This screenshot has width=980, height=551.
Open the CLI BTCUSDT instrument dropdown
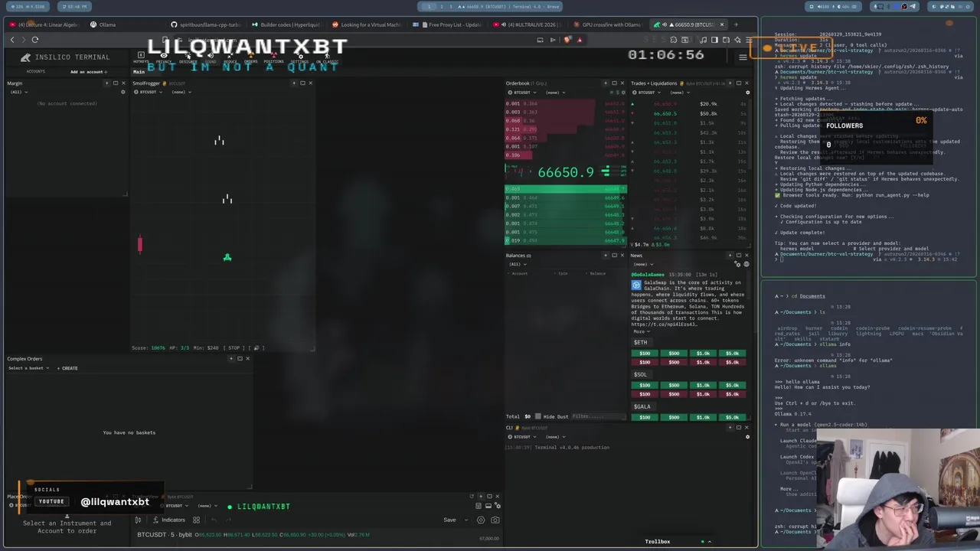pos(524,437)
